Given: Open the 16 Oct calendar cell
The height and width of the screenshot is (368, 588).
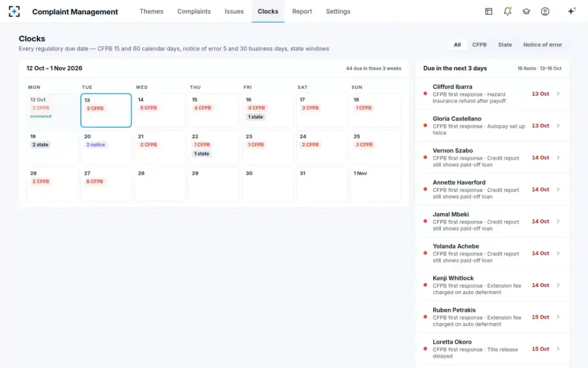Looking at the screenshot, I should [x=268, y=110].
